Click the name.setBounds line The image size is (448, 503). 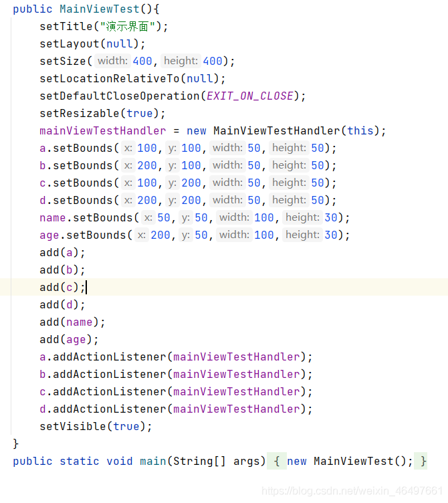point(195,217)
